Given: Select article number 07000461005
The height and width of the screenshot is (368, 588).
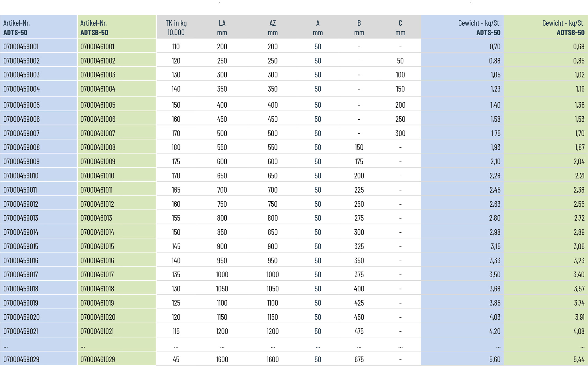Looking at the screenshot, I should tap(98, 105).
